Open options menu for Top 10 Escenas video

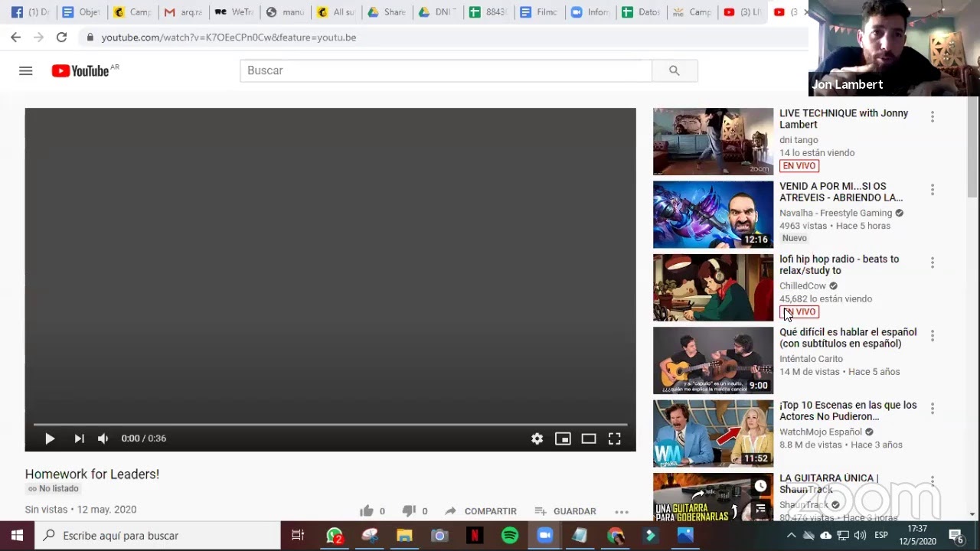click(933, 409)
